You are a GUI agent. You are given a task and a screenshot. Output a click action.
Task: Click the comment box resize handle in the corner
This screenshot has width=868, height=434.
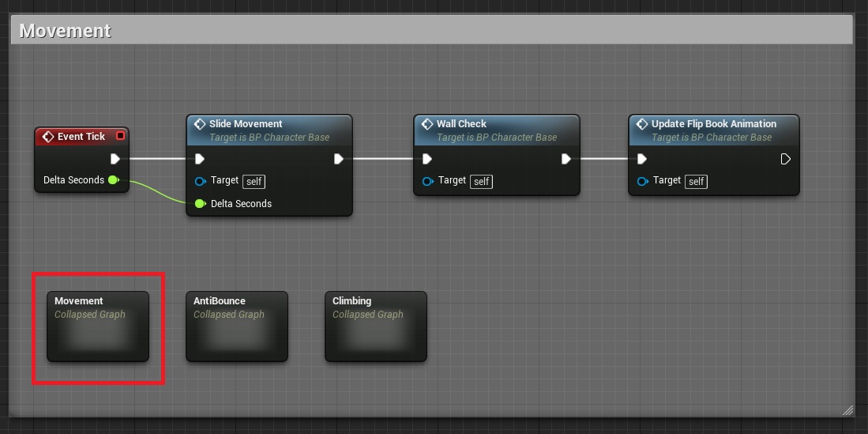(x=847, y=410)
